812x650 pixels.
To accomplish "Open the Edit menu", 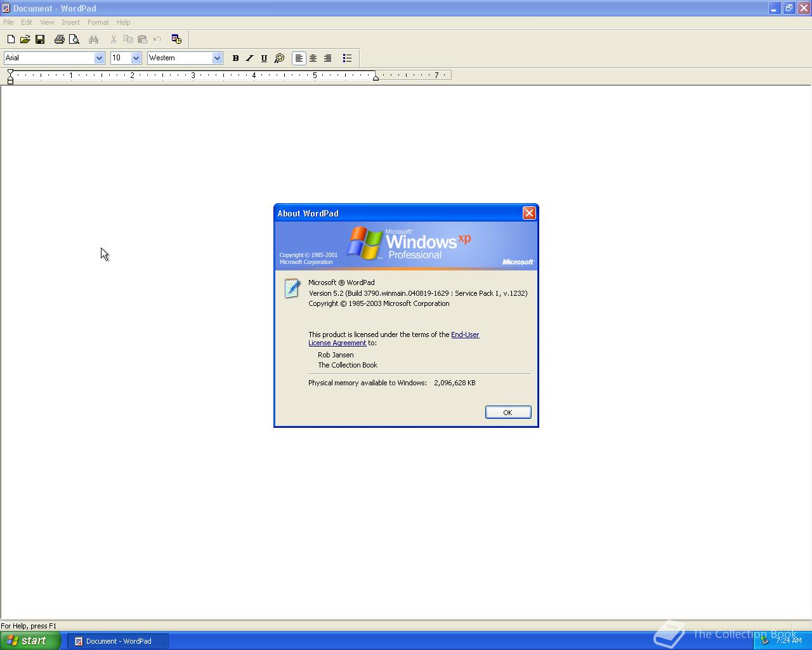I will 27,22.
